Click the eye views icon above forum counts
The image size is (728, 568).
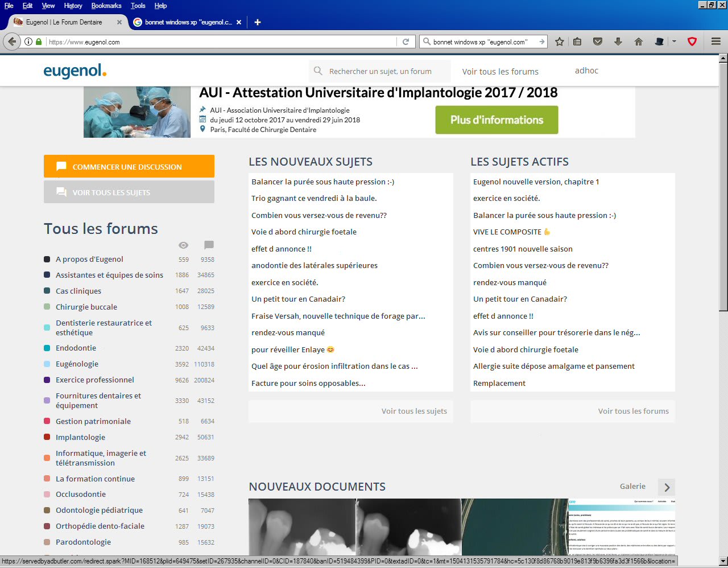183,245
